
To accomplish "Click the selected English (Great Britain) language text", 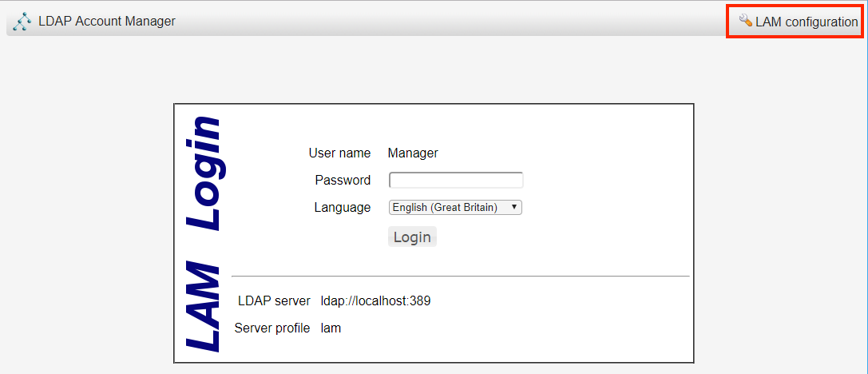I will pyautogui.click(x=445, y=208).
